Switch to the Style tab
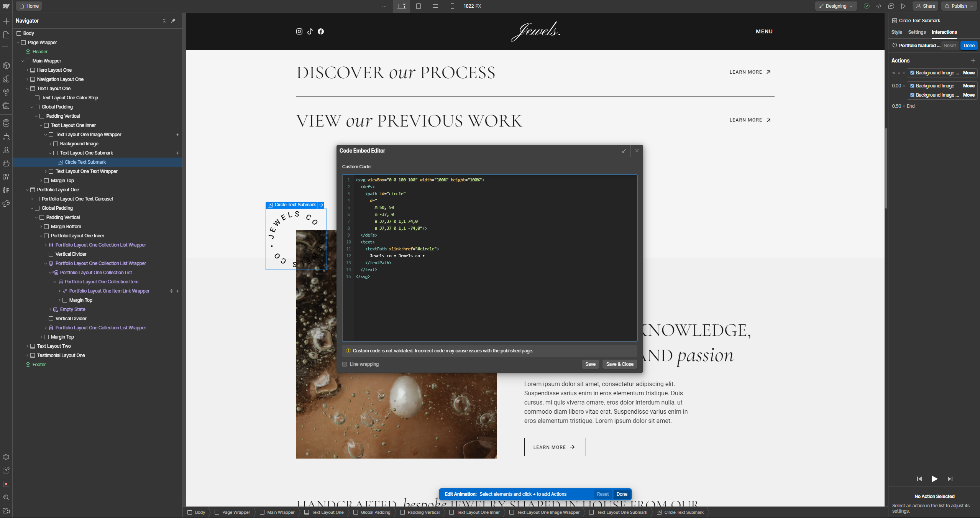Image resolution: width=980 pixels, height=518 pixels. pos(896,32)
